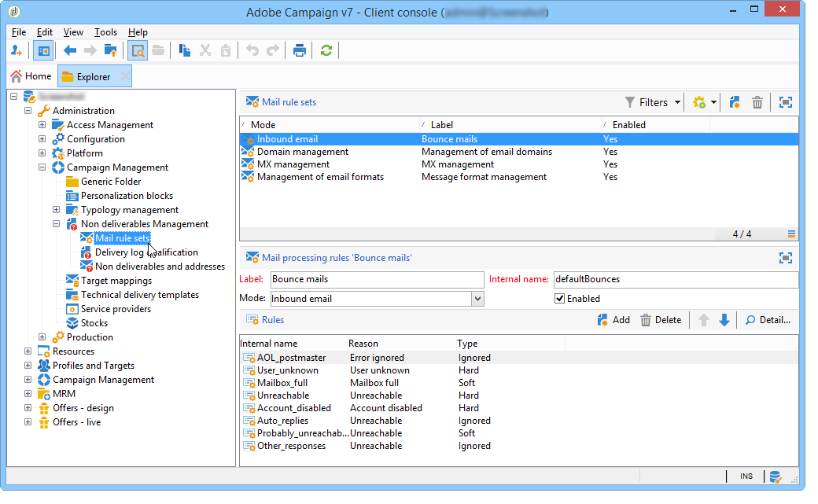
Task: Close the Explorer tab
Action: [125, 76]
